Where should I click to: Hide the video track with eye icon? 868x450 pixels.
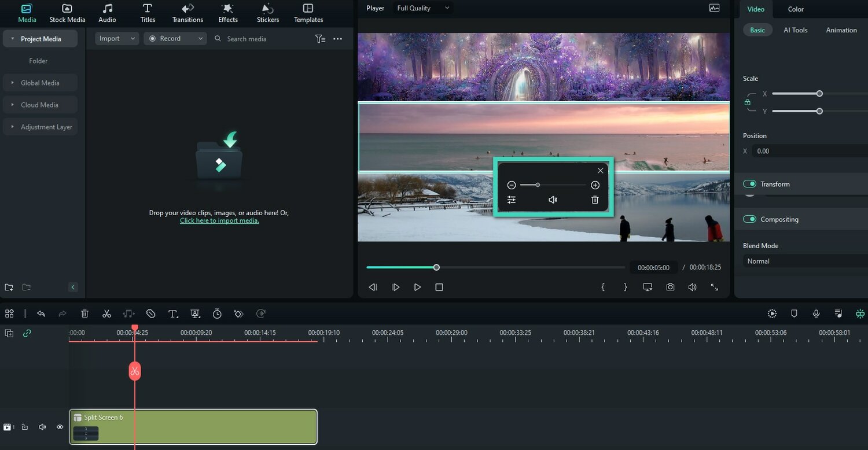point(60,427)
